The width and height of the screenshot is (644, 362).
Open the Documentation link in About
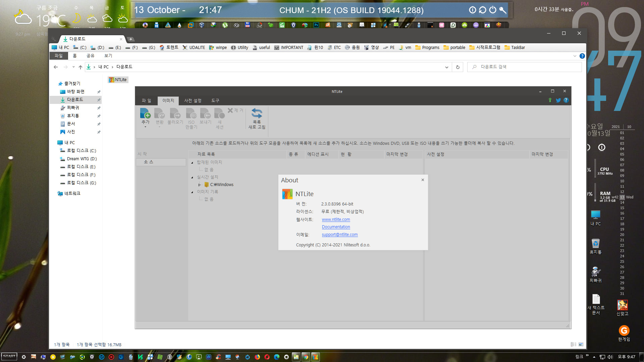[x=336, y=227]
